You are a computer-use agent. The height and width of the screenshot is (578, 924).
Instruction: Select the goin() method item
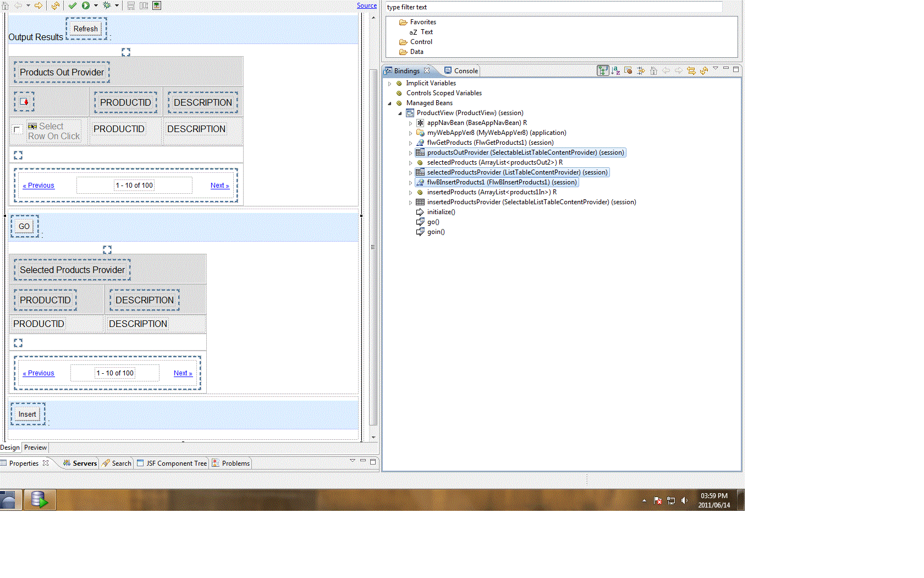436,232
